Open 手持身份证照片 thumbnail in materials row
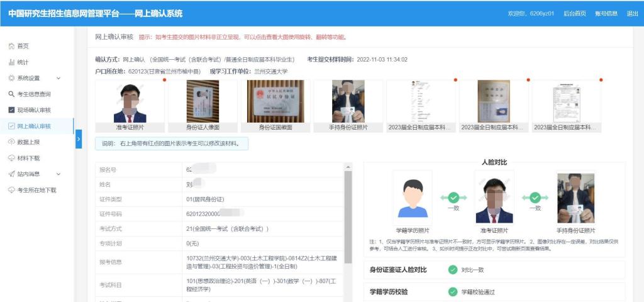The image size is (644, 302). coord(348,102)
